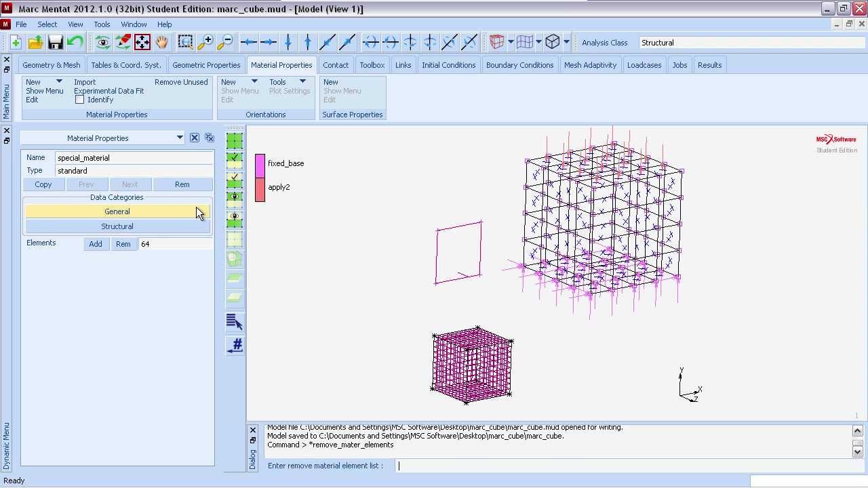Switch to the Loadcases tab
The image size is (868, 488).
tap(644, 65)
